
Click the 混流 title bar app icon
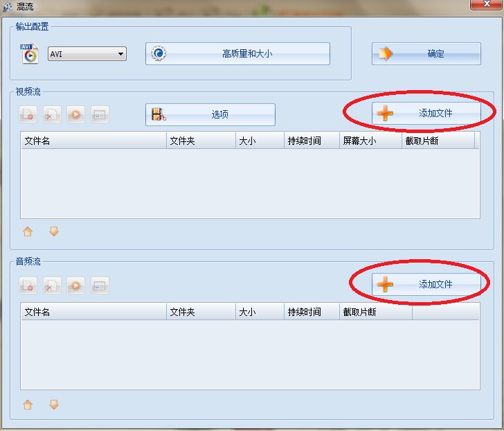point(8,7)
